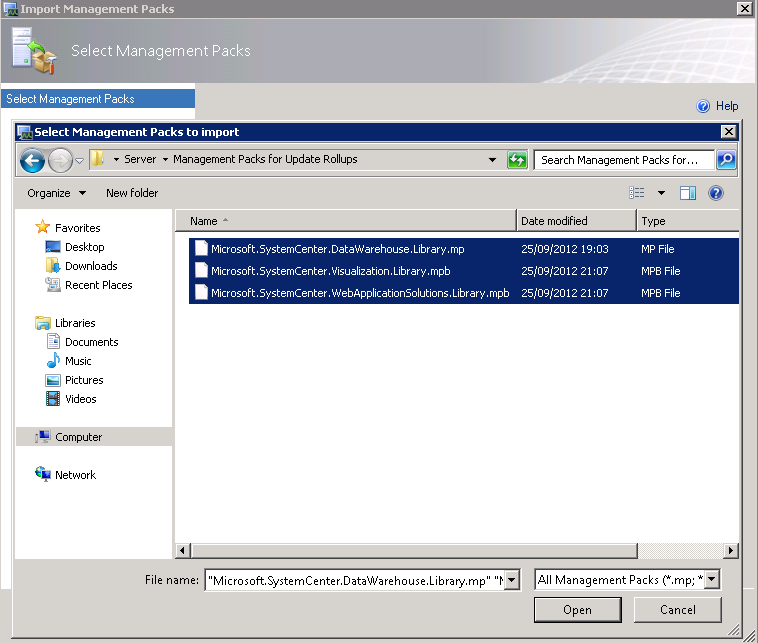Click the Cancel button
This screenshot has width=758, height=643.
click(678, 610)
